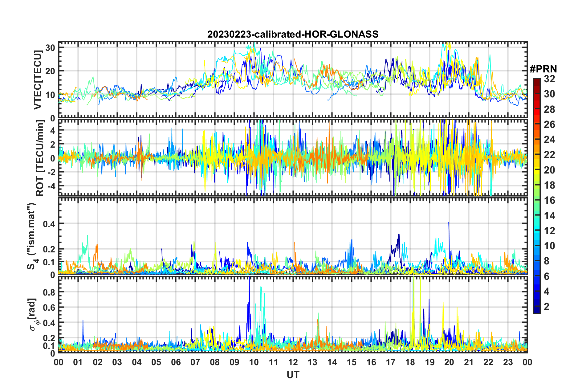Viewport: 586px width, 392px height.
Task: Click the "21" hour tick on the UT axis
Action: [469, 362]
